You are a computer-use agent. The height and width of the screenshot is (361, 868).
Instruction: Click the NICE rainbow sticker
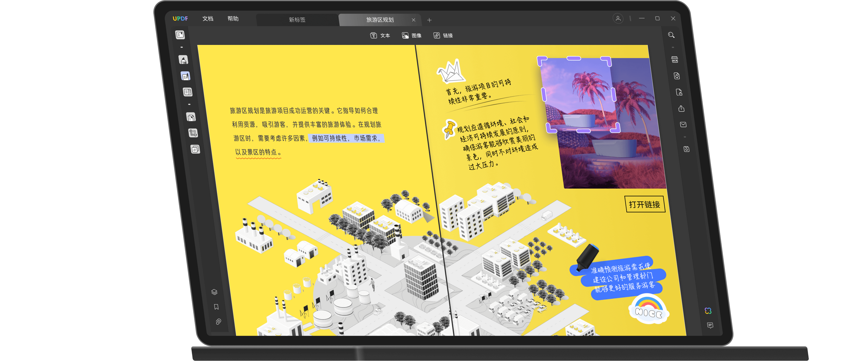(x=649, y=309)
